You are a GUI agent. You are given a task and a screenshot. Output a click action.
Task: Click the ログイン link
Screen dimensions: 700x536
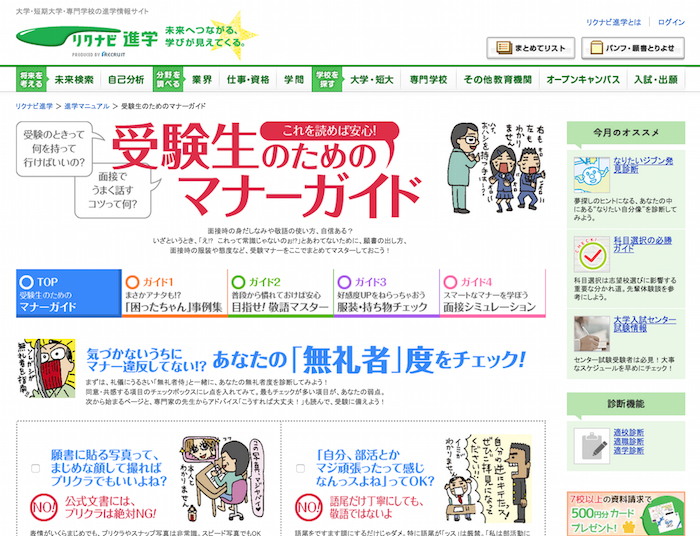pos(671,22)
